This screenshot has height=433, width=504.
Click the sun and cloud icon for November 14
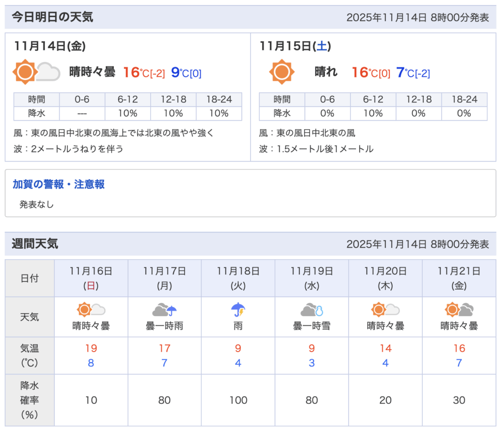pos(36,72)
